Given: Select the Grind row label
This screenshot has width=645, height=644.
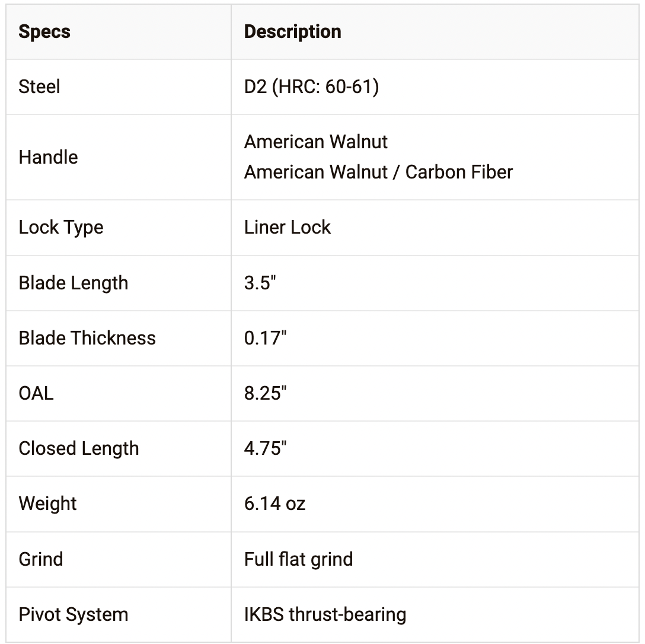Looking at the screenshot, I should point(41,559).
